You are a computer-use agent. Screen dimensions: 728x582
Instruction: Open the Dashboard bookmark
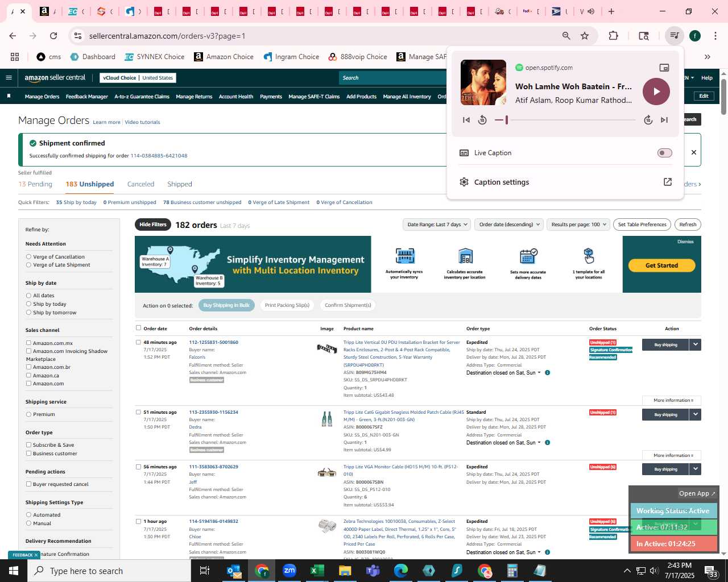point(93,57)
